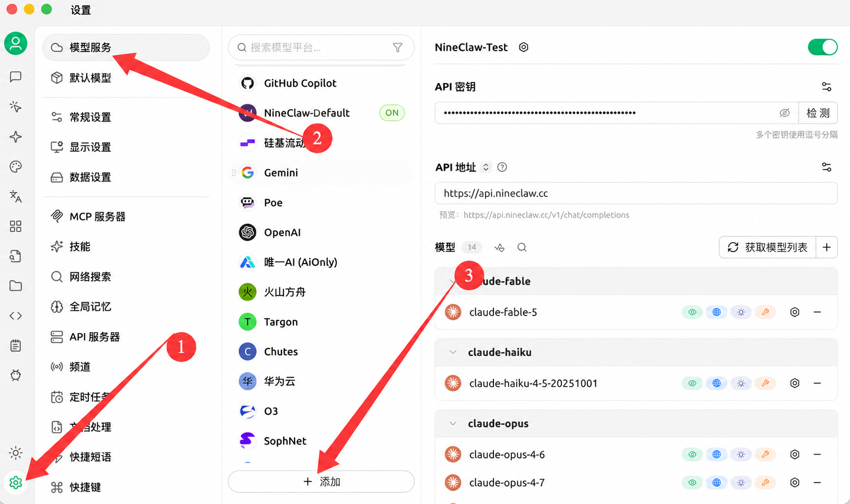
Task: Select 模型服务 settings menu item
Action: pos(126,47)
